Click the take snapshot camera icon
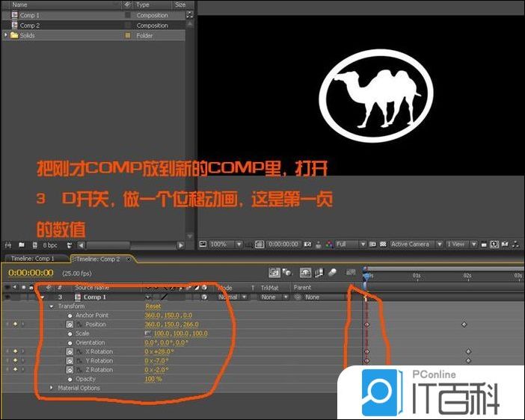525x420 pixels. (x=307, y=244)
